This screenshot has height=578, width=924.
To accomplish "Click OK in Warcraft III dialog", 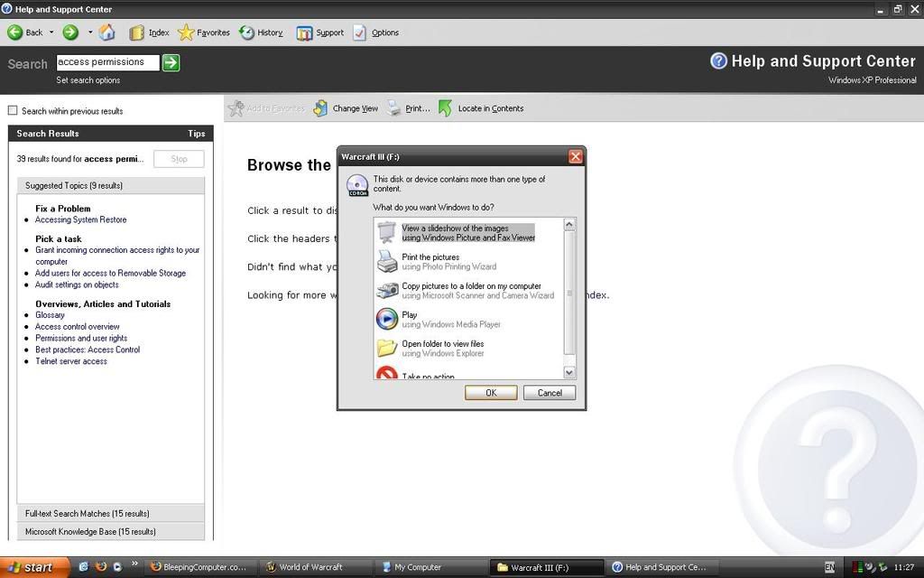I will (x=491, y=393).
